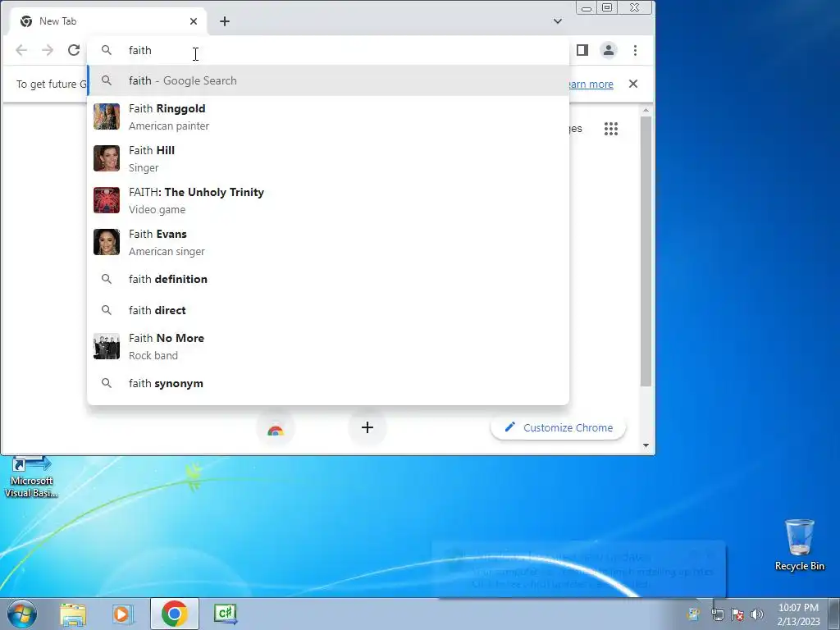Select faith direct suggestion

(x=328, y=310)
